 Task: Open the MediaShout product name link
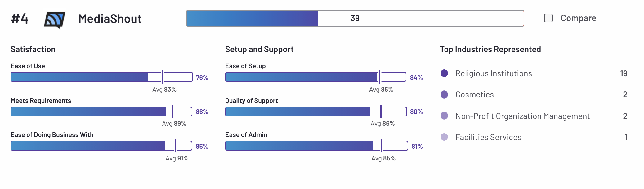click(x=110, y=19)
